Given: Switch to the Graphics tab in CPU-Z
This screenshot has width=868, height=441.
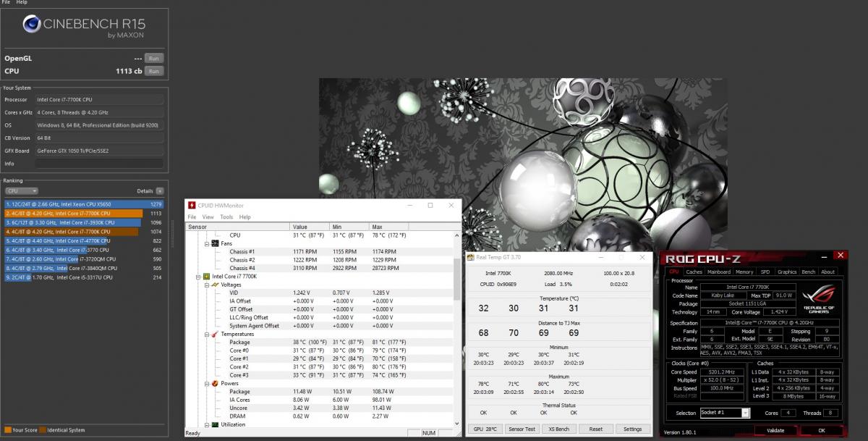Looking at the screenshot, I should (x=787, y=272).
